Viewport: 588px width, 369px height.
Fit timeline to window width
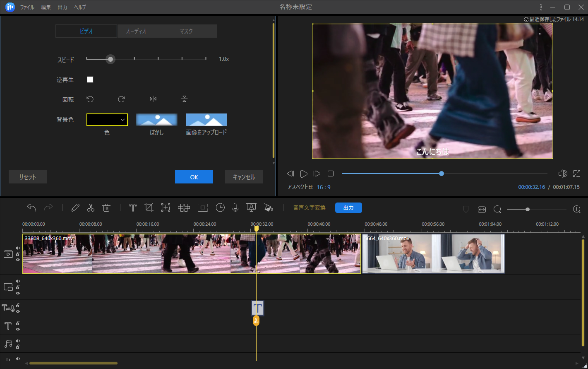[482, 209]
